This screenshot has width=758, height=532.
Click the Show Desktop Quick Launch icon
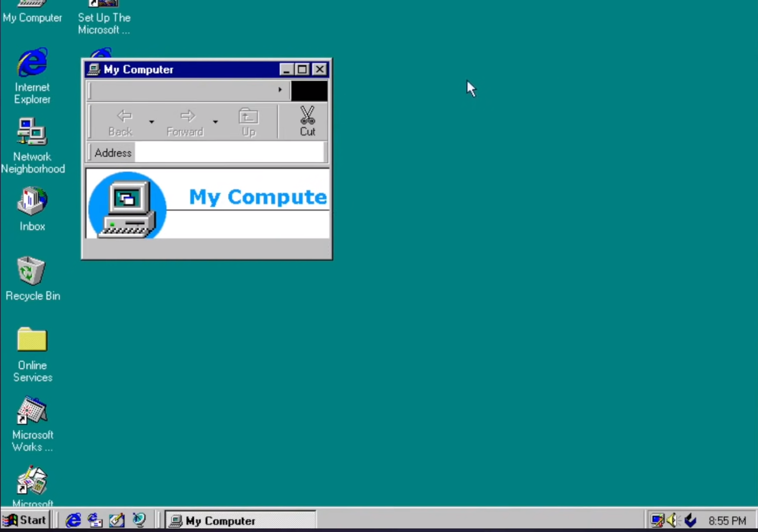coord(117,520)
